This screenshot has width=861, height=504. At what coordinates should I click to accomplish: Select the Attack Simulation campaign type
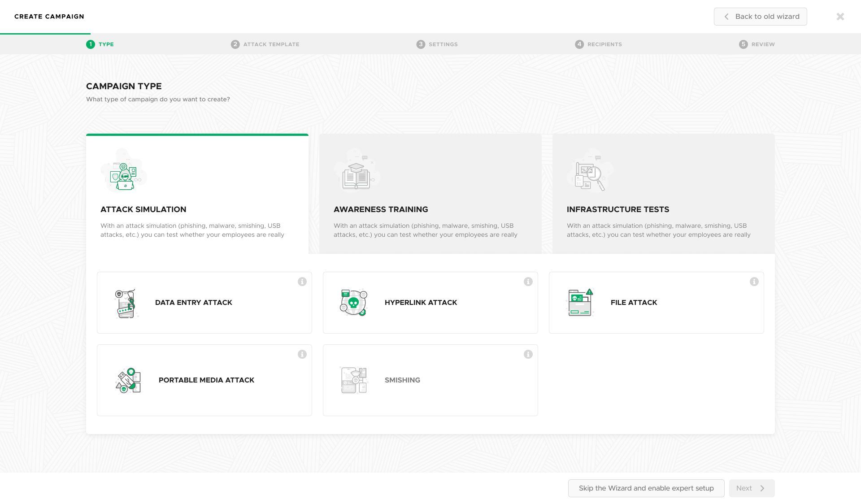(x=197, y=194)
